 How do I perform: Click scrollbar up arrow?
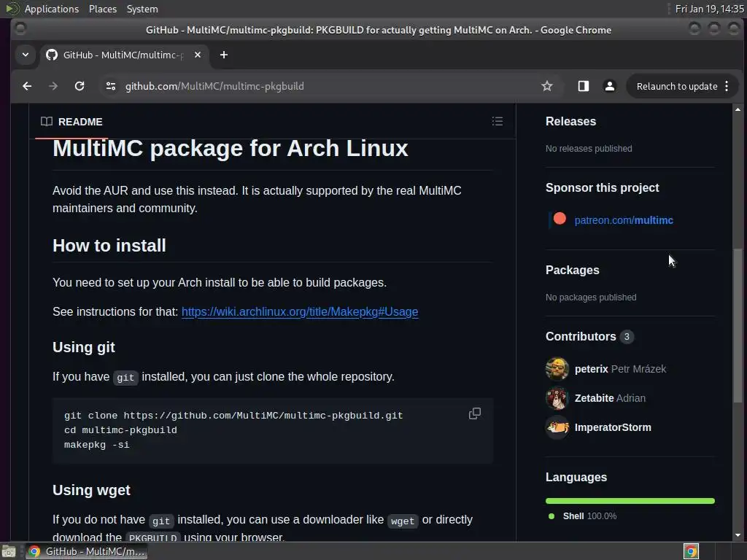coord(738,109)
